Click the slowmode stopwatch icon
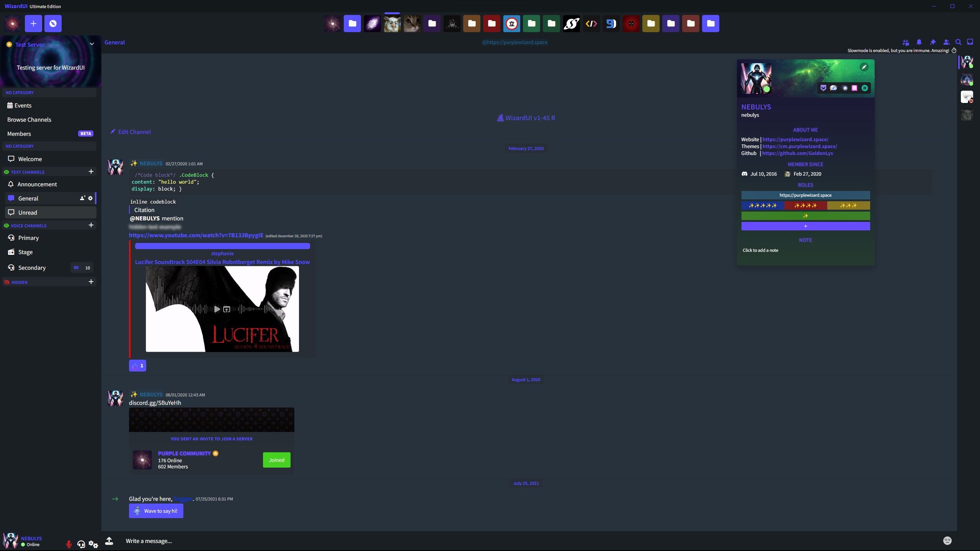 tap(954, 51)
